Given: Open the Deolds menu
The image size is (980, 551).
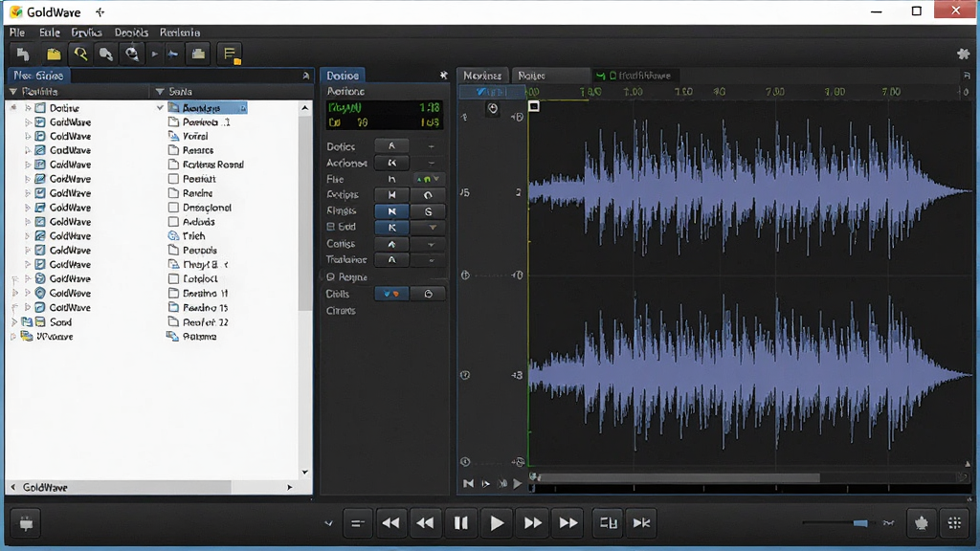Looking at the screenshot, I should coord(131,33).
